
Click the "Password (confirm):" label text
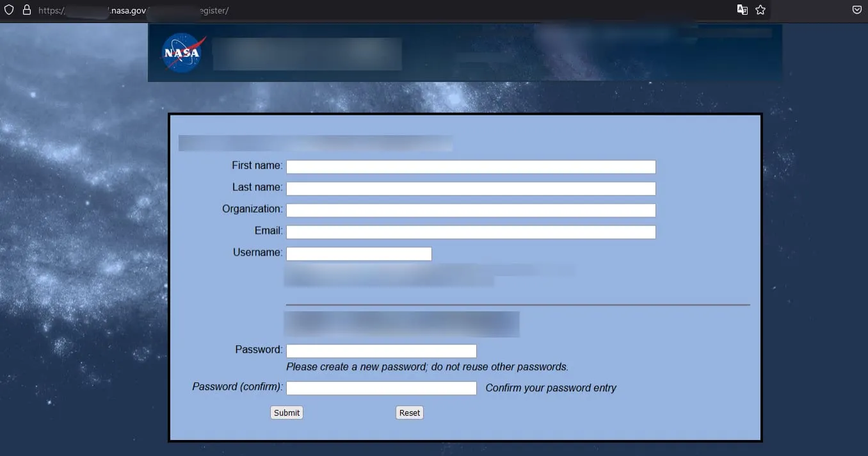pos(237,387)
